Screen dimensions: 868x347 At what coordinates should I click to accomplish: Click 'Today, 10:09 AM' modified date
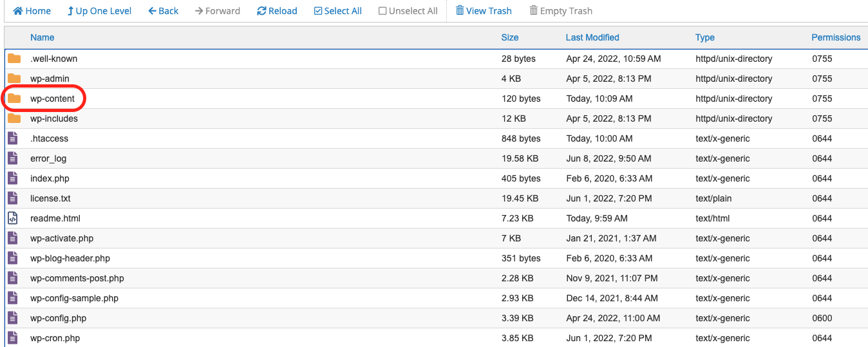599,98
